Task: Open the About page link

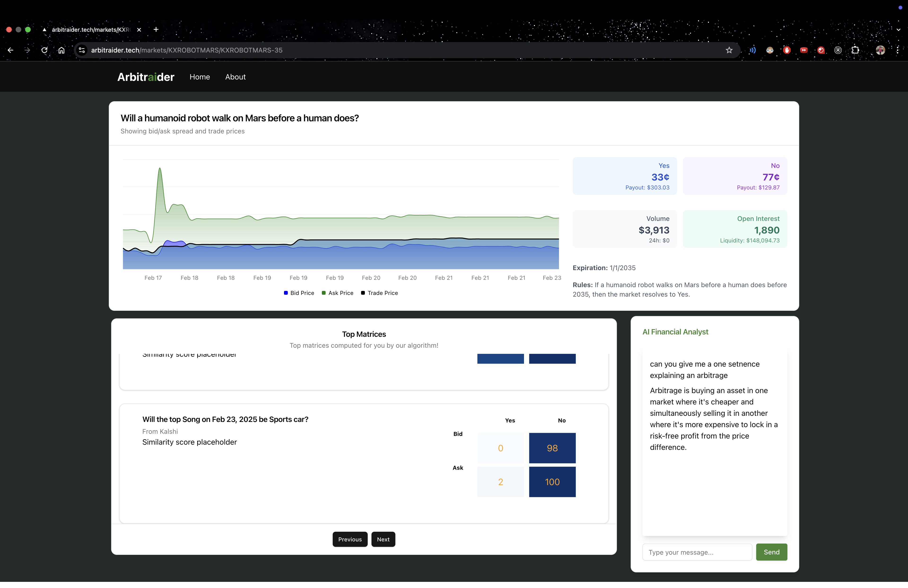Action: [x=235, y=77]
